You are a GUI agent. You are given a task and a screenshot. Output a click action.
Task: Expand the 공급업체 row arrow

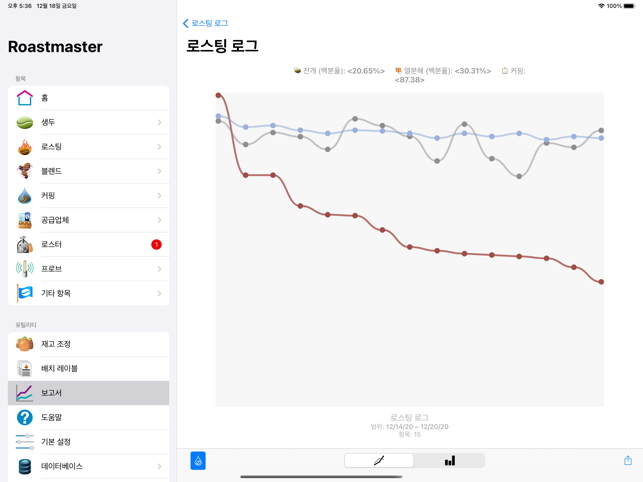[x=160, y=220]
